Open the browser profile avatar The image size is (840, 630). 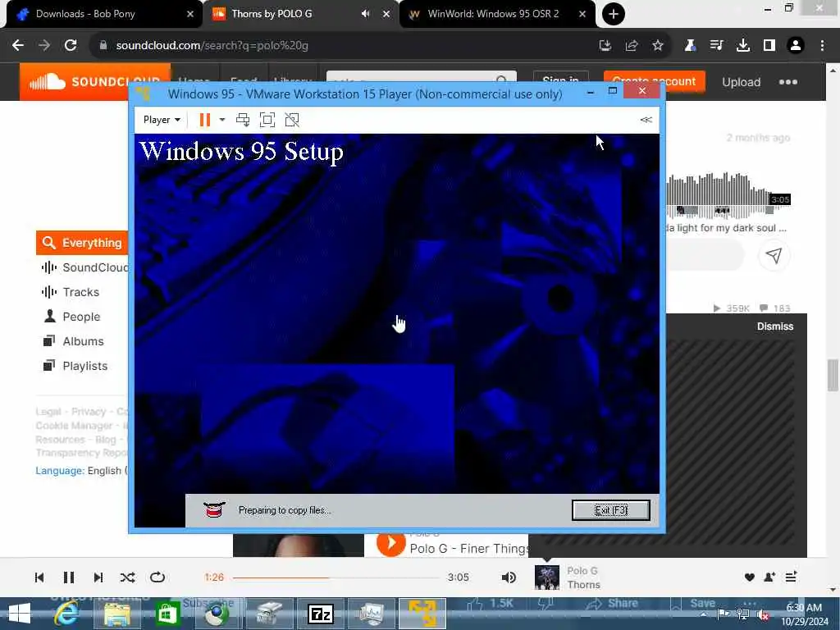(x=796, y=46)
